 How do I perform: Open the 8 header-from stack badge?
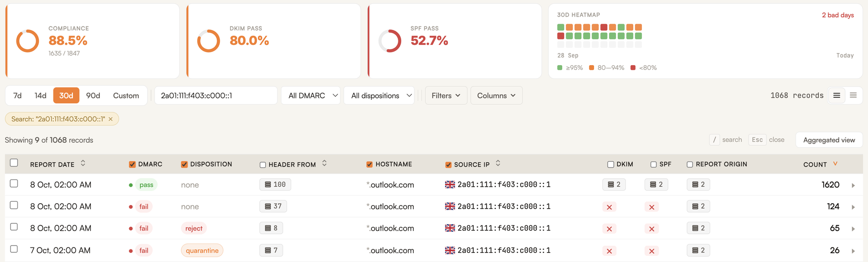pyautogui.click(x=271, y=228)
